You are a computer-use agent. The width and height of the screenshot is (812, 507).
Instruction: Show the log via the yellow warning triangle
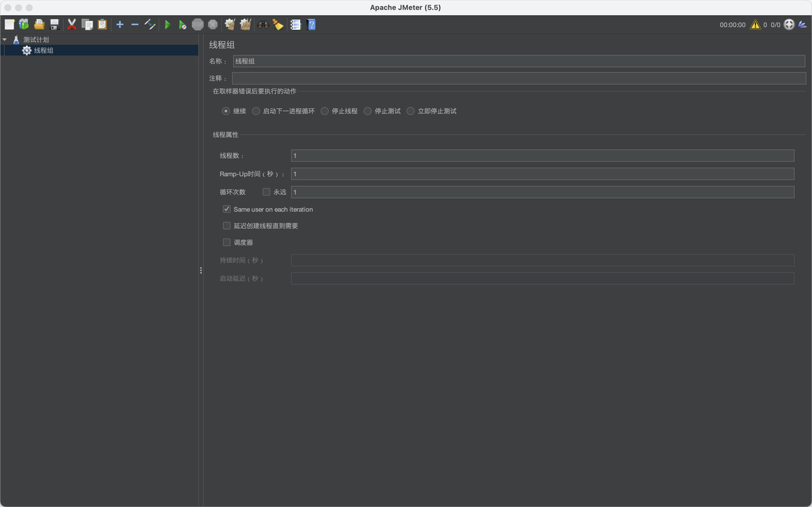point(755,25)
